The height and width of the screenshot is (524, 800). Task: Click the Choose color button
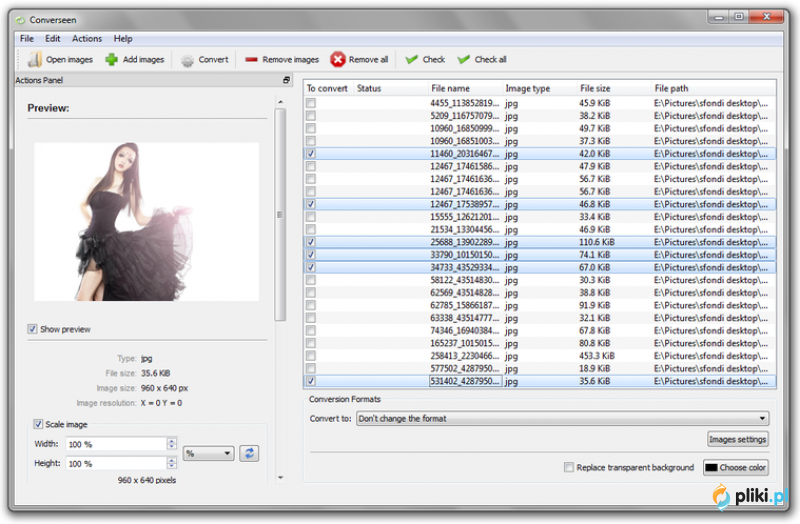(736, 467)
